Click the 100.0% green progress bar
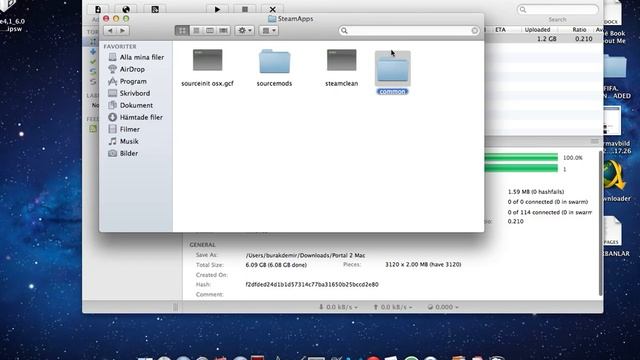 coord(521,158)
